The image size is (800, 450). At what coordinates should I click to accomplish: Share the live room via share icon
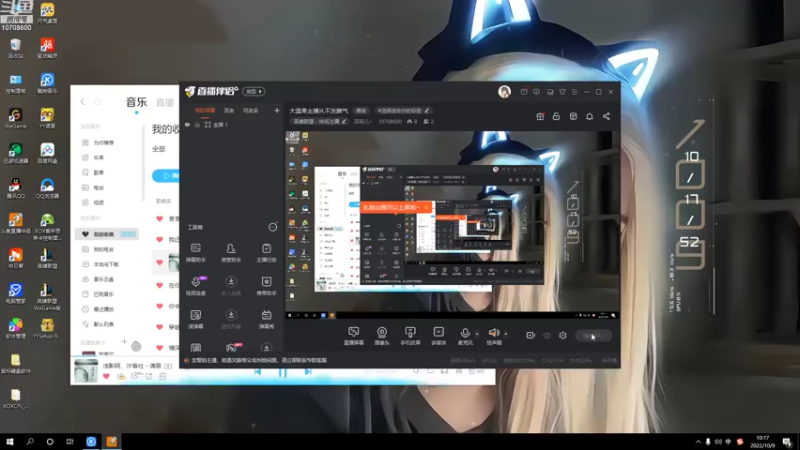coord(606,116)
